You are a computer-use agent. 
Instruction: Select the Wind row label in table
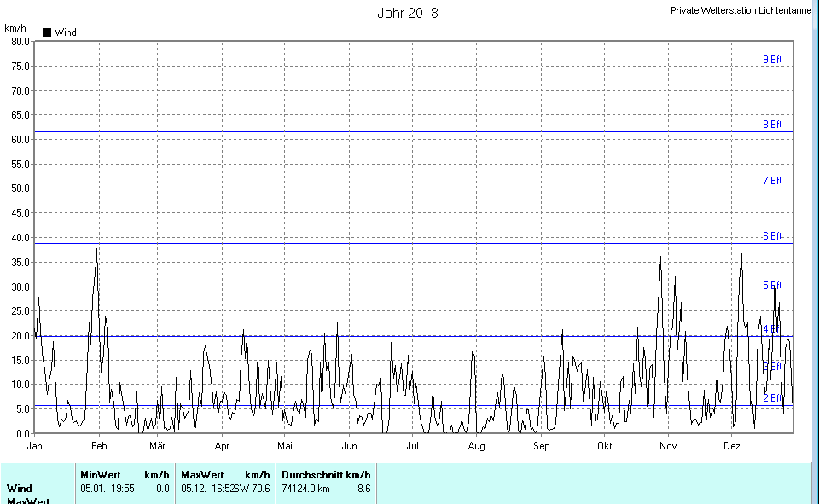coord(20,489)
